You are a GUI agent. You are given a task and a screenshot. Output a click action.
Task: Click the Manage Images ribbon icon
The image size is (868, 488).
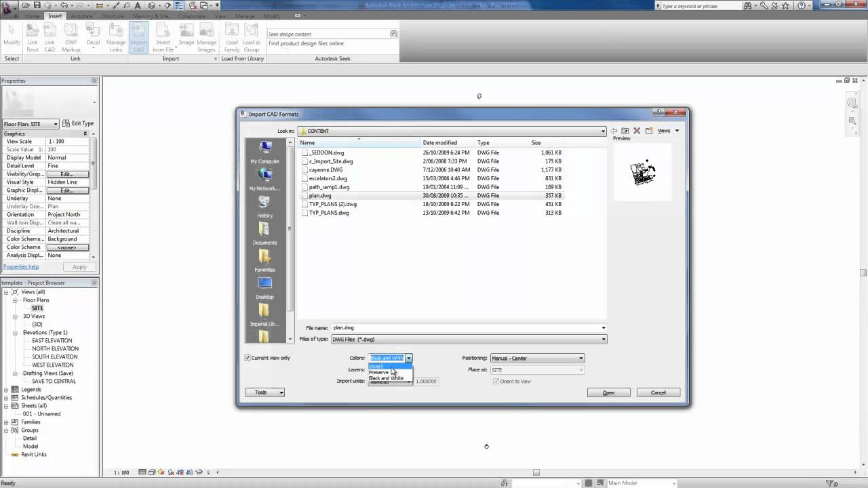tap(207, 38)
